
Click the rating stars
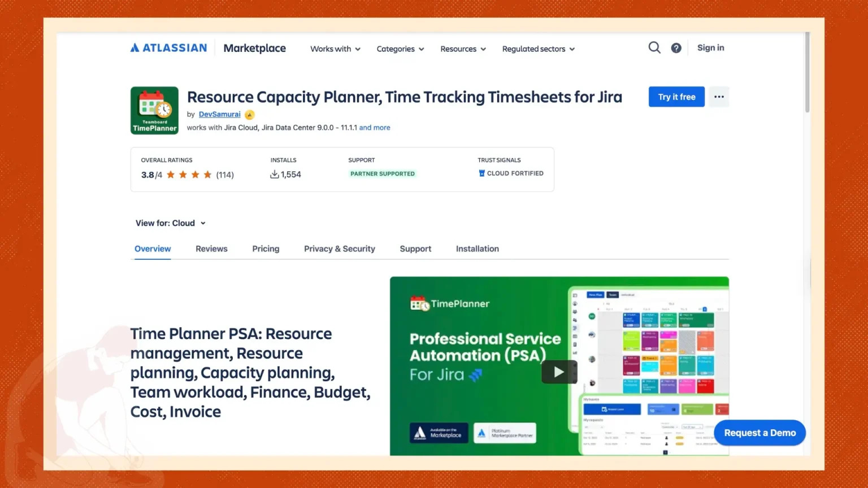pos(189,175)
